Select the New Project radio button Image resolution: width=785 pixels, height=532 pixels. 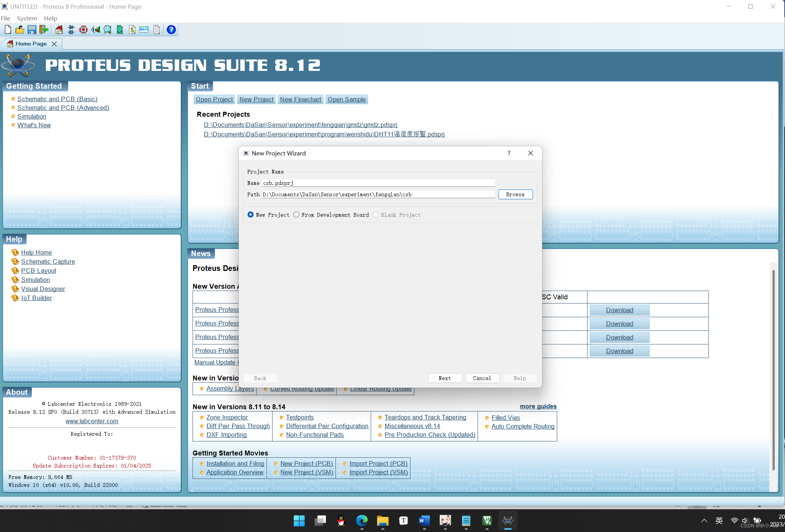coord(250,214)
